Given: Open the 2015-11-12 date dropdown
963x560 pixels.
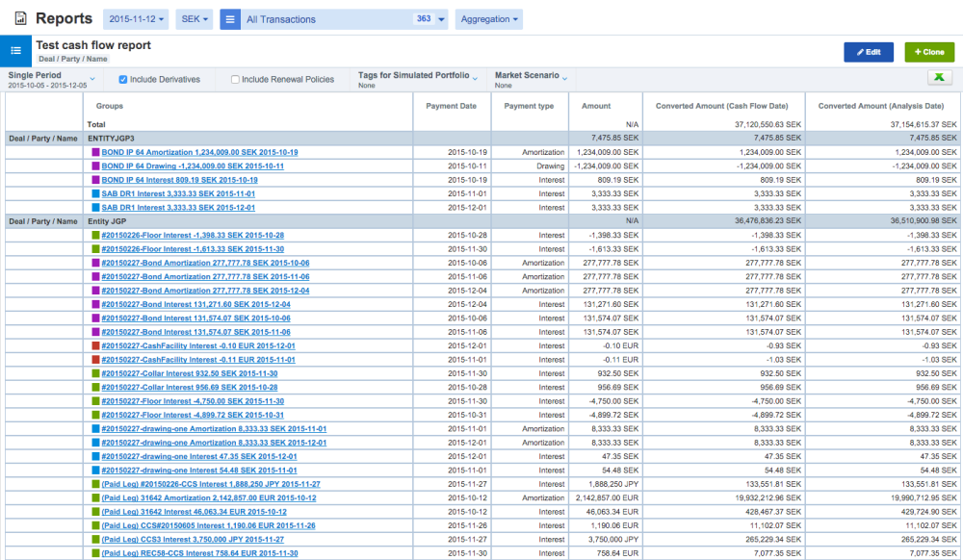Looking at the screenshot, I should (x=137, y=19).
